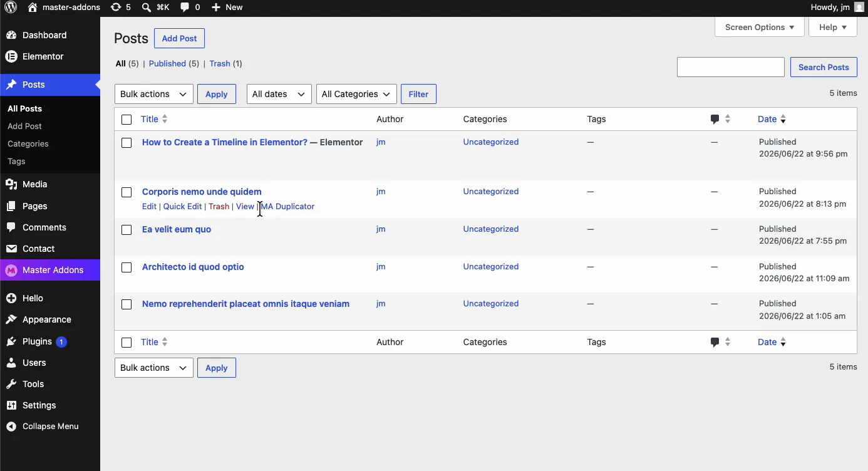Check the box for the Timeline in Elementor post
Image resolution: width=868 pixels, height=471 pixels.
click(127, 143)
